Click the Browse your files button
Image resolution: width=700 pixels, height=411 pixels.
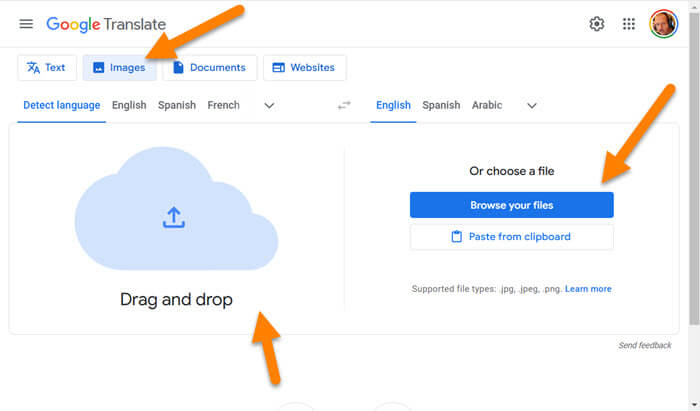(512, 205)
